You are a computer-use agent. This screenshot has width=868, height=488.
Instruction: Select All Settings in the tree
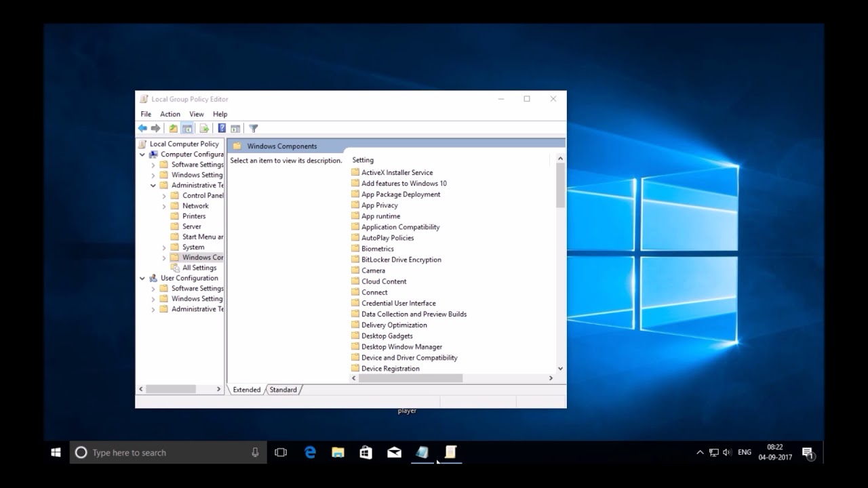[x=199, y=268]
